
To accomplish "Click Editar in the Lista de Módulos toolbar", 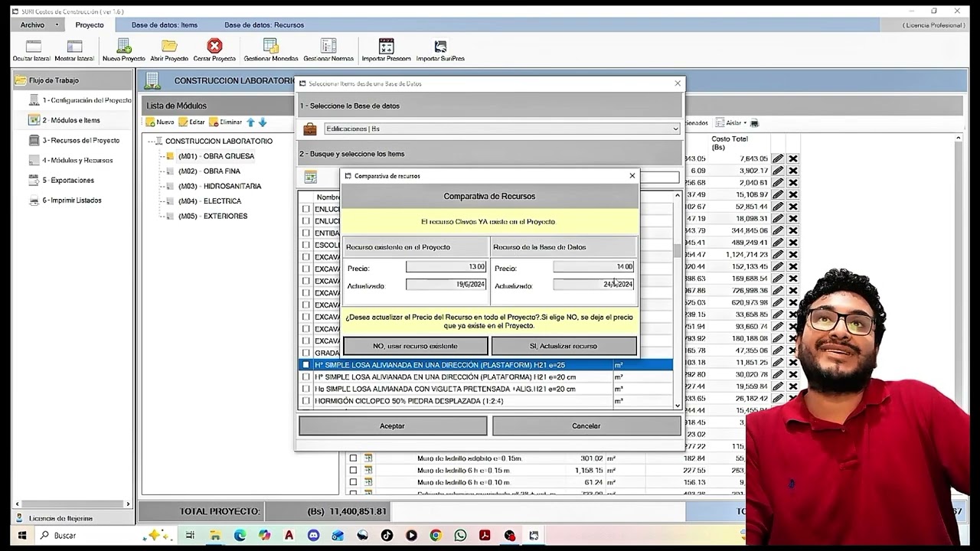I will 191,122.
